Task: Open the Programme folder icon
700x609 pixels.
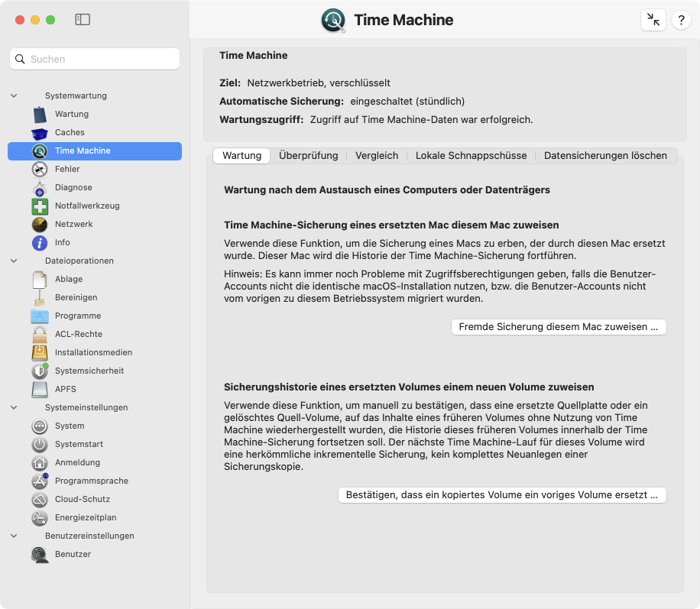Action: pyautogui.click(x=40, y=316)
